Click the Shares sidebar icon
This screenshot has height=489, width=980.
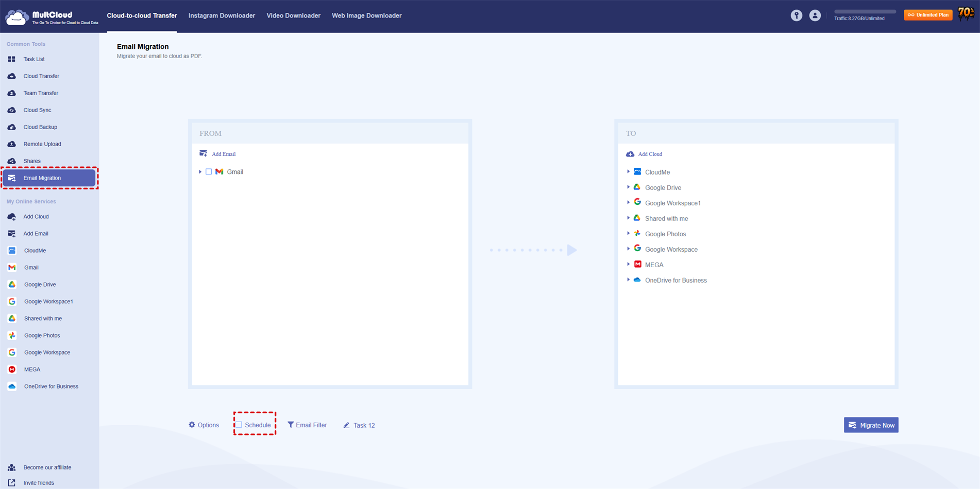click(x=11, y=161)
